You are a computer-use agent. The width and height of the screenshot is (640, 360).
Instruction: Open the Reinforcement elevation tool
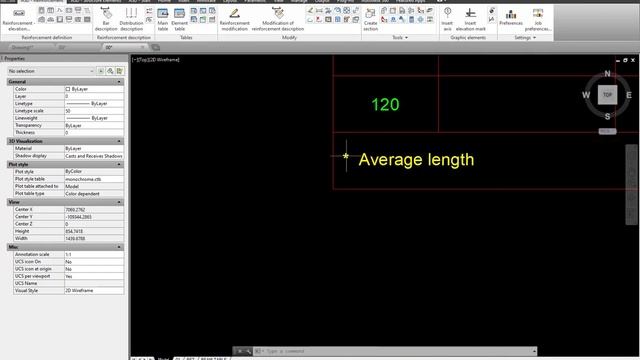click(18, 19)
